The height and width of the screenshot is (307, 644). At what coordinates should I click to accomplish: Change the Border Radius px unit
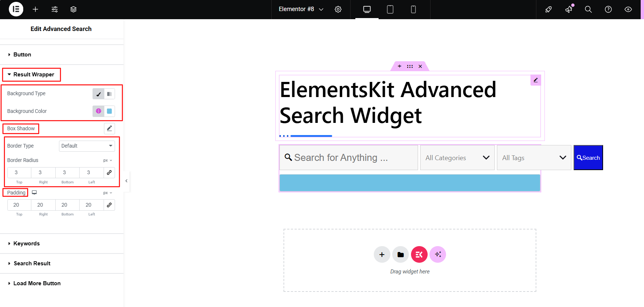108,161
